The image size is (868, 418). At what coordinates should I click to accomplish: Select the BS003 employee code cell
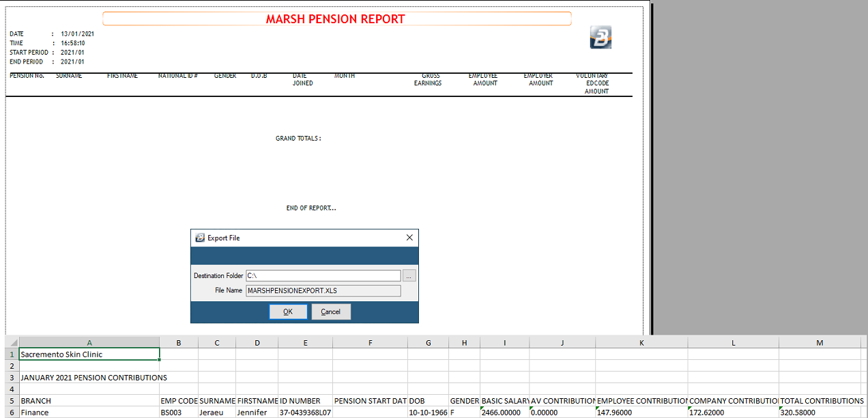pyautogui.click(x=179, y=413)
